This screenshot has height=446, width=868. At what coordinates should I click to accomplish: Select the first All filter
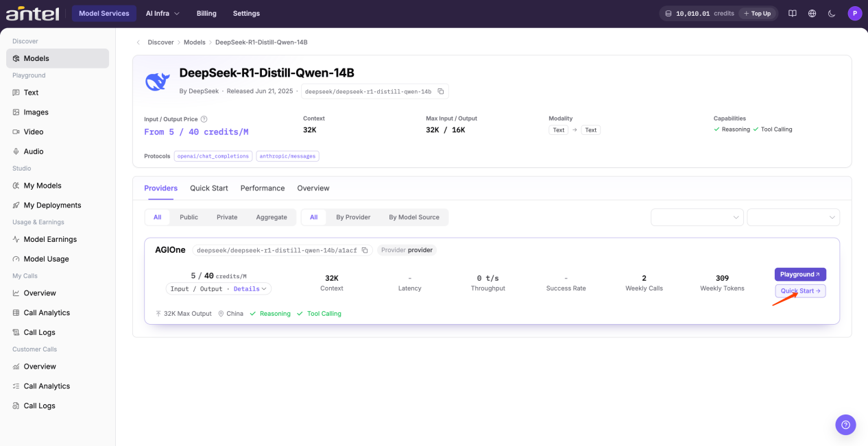[157, 217]
